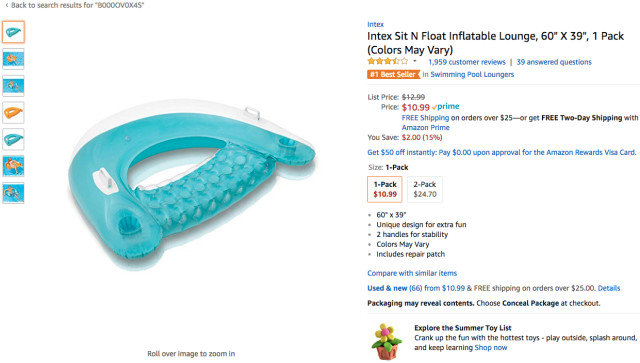Click the Prime logo next to price
The image size is (640, 363).
[446, 107]
